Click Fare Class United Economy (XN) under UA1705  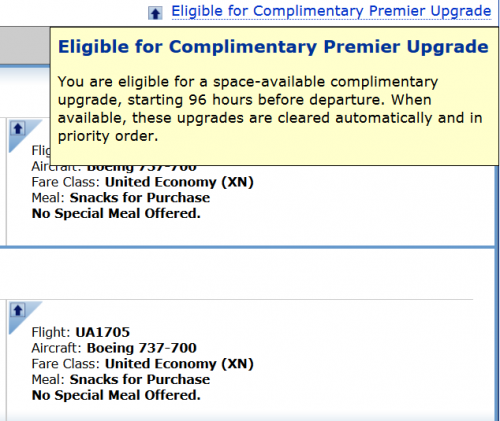142,364
